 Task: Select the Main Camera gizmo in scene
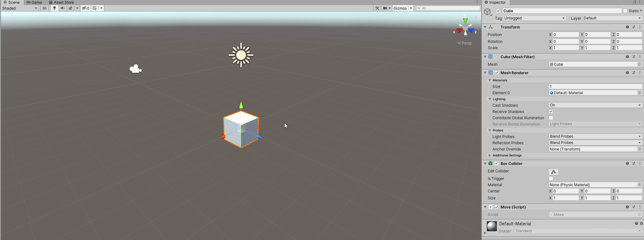[x=136, y=69]
